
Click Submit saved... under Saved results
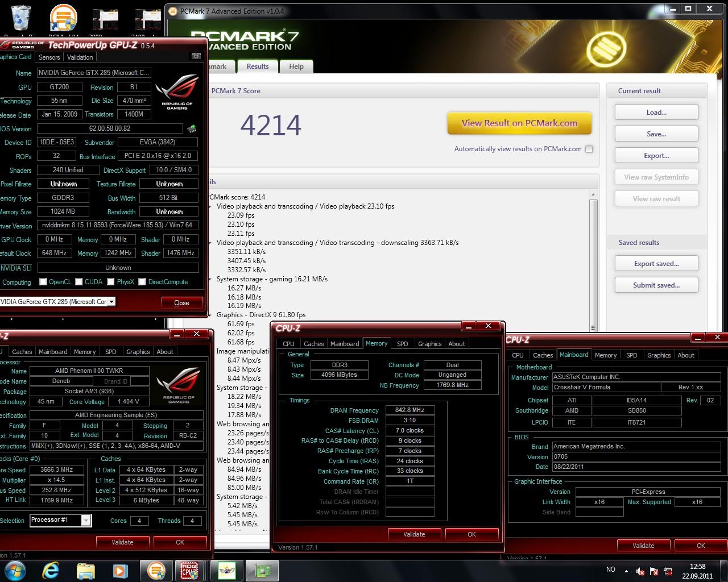point(656,285)
